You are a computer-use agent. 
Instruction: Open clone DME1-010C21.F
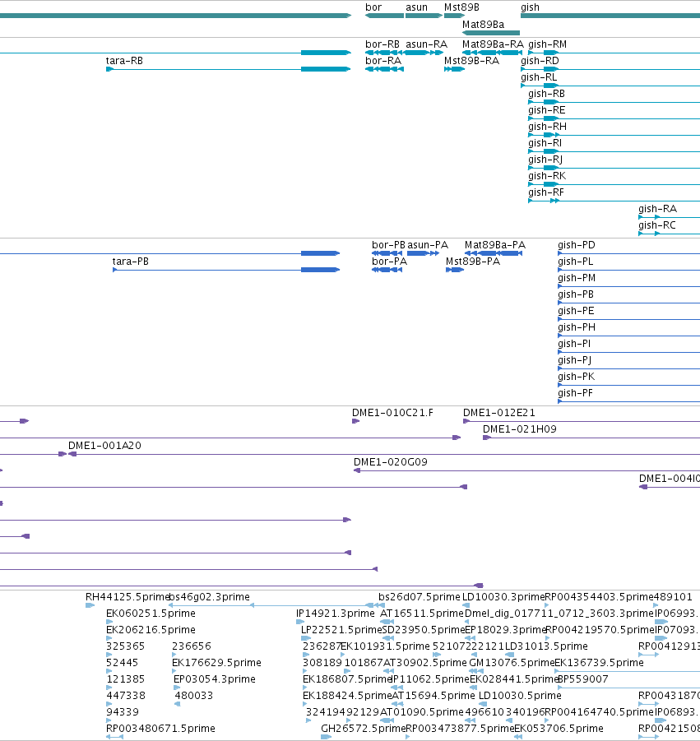pos(392,413)
